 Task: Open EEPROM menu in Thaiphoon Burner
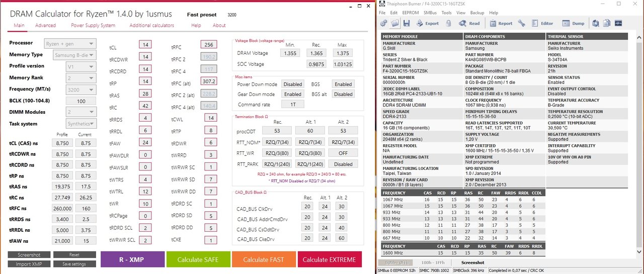click(x=411, y=13)
